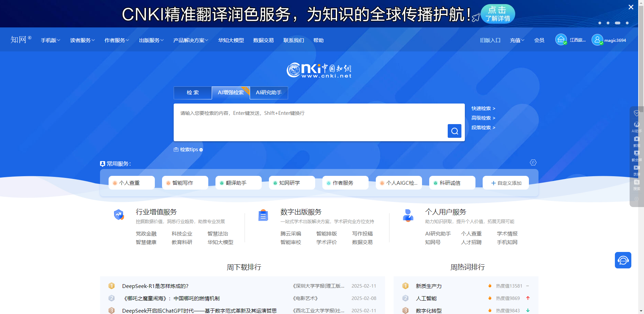644x314 pixels.
Task: Open 段落检索 link
Action: (483, 128)
